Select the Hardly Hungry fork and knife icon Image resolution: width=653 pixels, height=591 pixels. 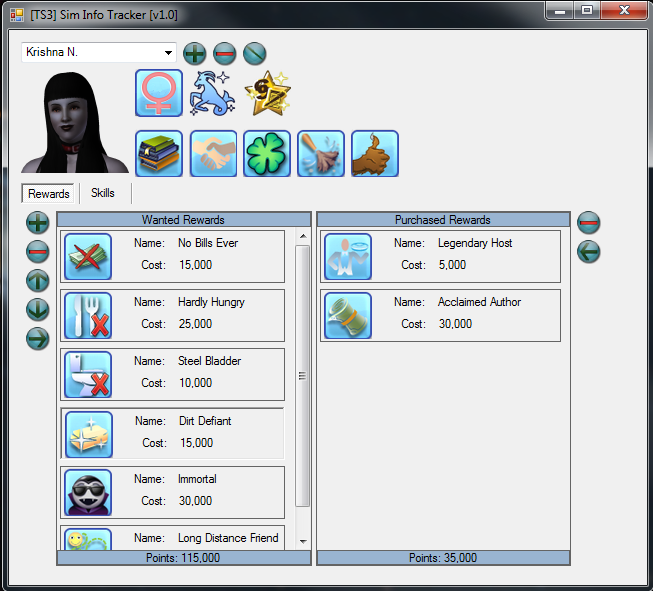(x=88, y=315)
